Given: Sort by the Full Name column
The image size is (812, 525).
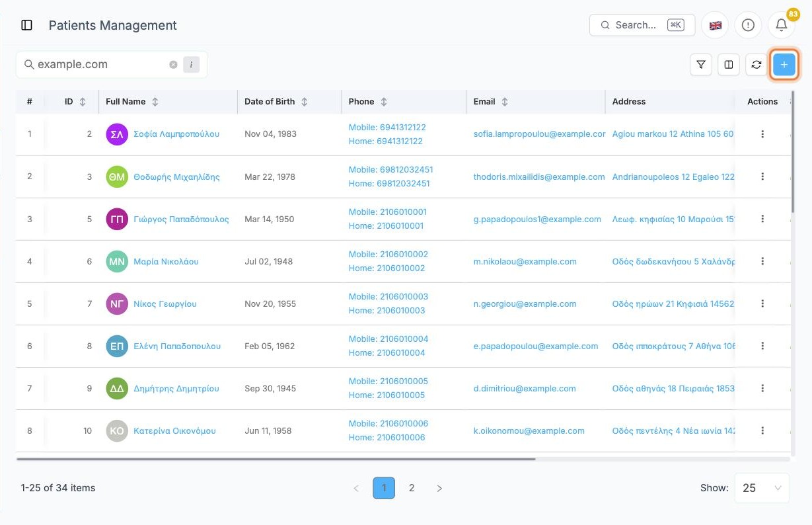Looking at the screenshot, I should click(155, 102).
